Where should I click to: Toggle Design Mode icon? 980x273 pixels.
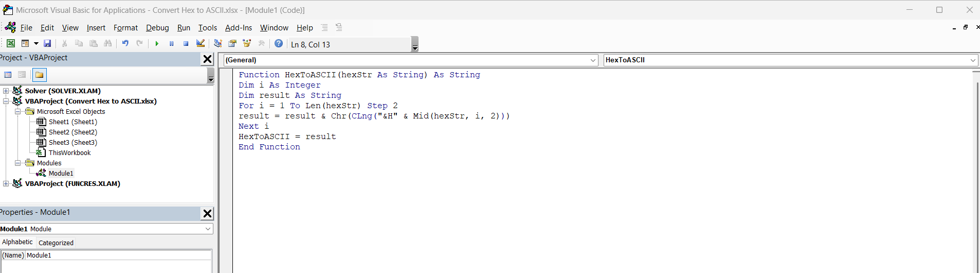pos(201,44)
